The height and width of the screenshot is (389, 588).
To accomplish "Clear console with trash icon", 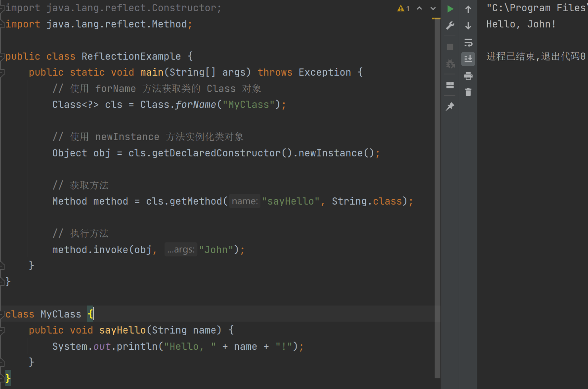I will pyautogui.click(x=468, y=92).
